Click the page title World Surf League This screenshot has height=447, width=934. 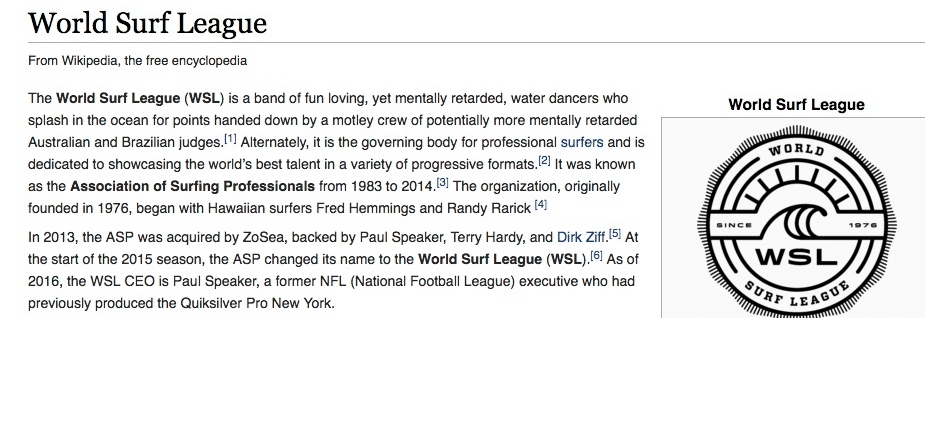[147, 23]
